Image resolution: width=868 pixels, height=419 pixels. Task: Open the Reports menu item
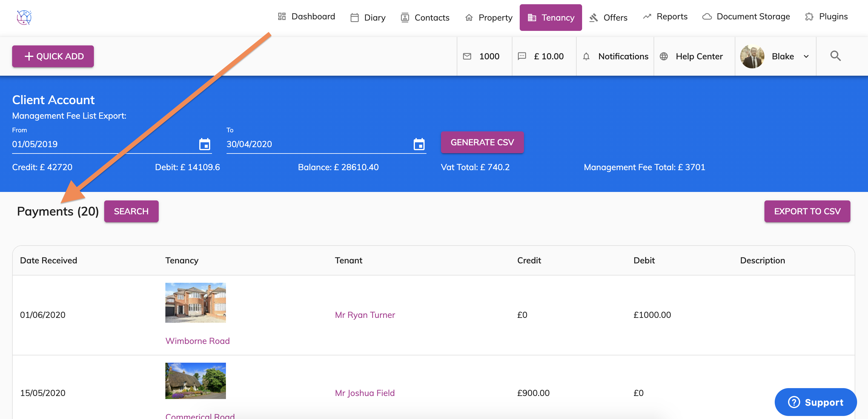coord(665,17)
